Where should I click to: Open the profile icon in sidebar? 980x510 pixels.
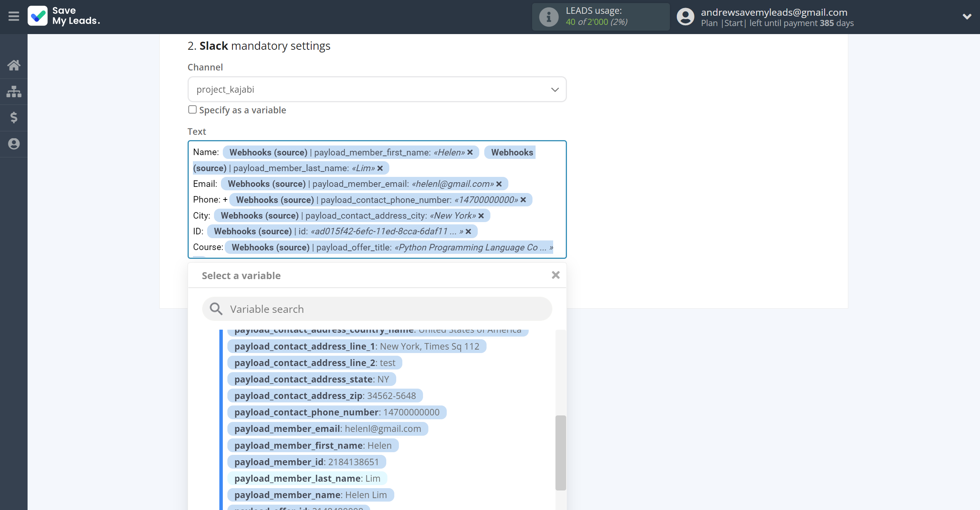(x=14, y=144)
